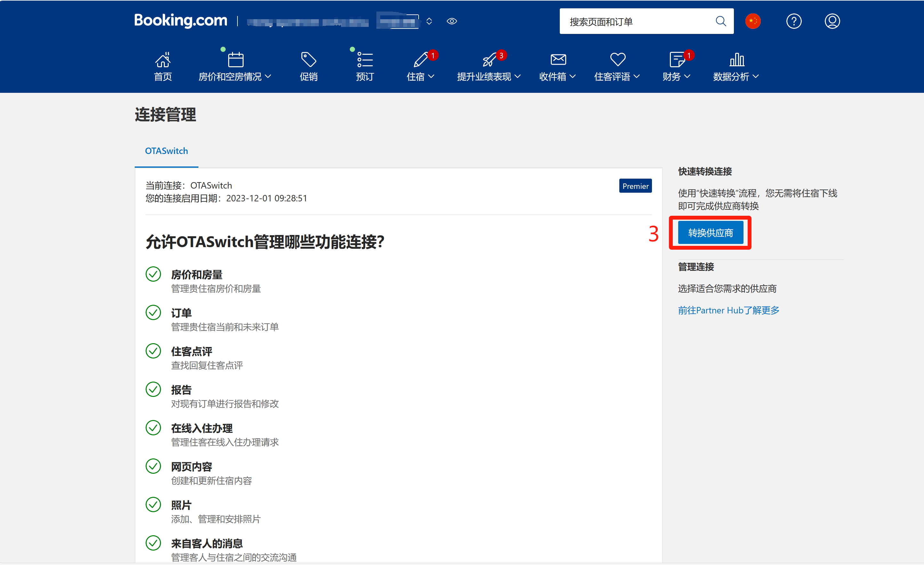Click the Booking.com logo
The image size is (924, 565).
[x=181, y=20]
